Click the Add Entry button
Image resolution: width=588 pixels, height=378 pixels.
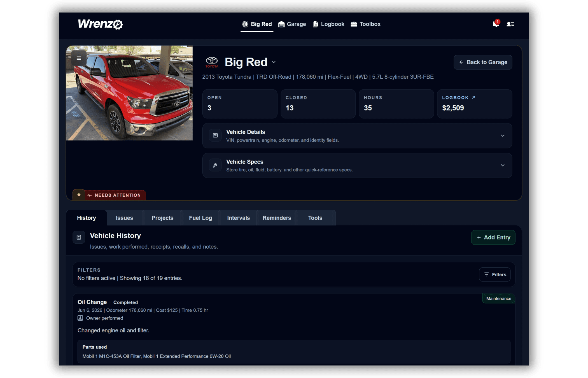(493, 237)
